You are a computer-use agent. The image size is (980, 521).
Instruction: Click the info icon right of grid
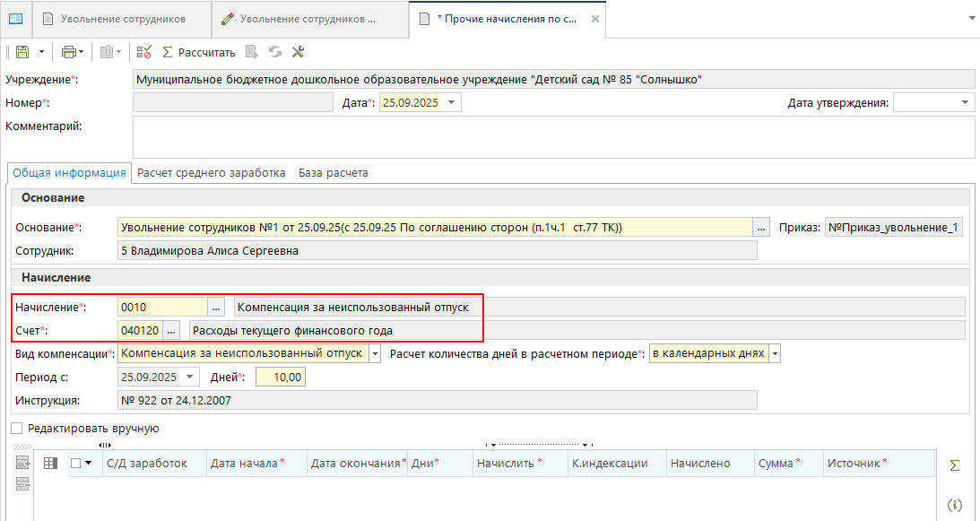pyautogui.click(x=955, y=506)
